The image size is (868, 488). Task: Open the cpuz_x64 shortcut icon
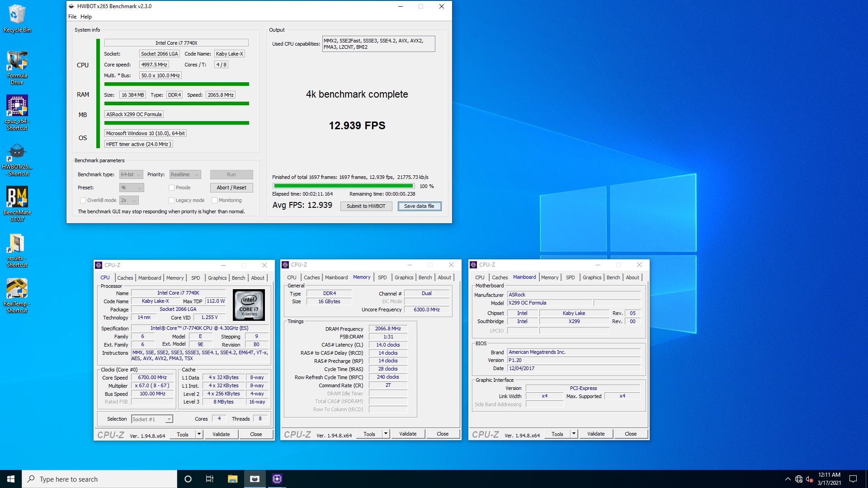[x=17, y=113]
